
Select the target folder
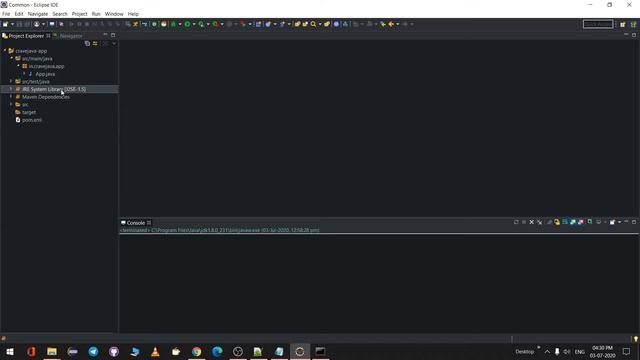pyautogui.click(x=29, y=112)
